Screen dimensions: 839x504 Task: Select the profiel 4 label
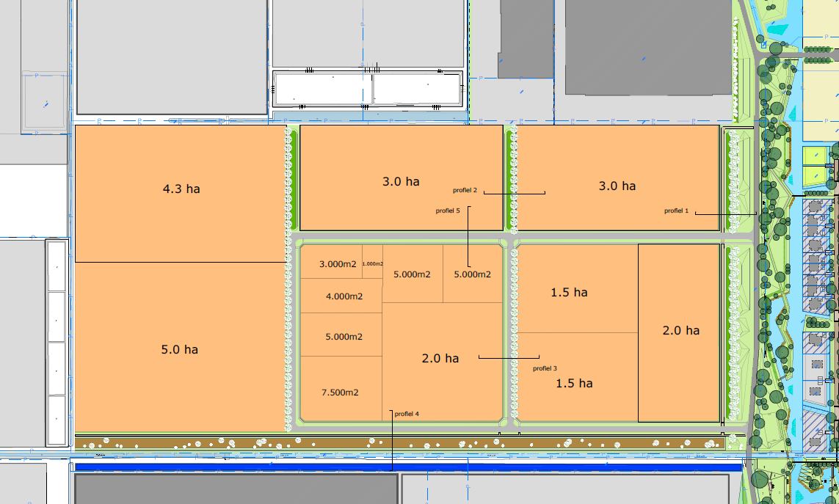pyautogui.click(x=407, y=414)
